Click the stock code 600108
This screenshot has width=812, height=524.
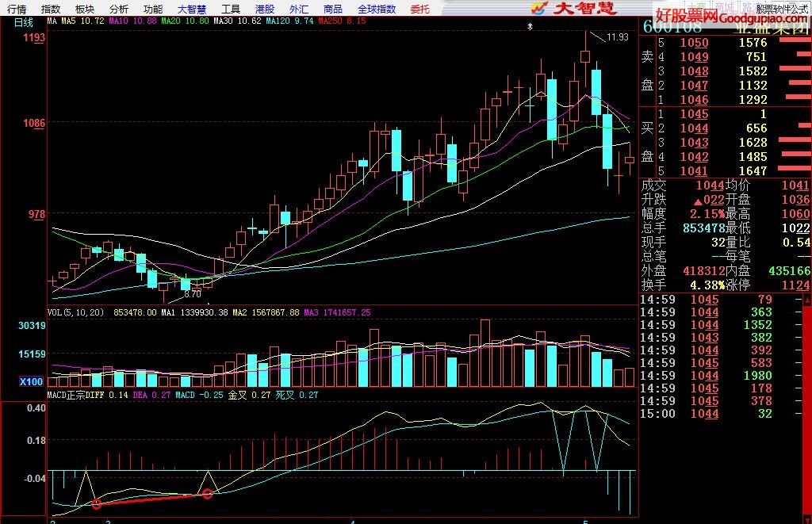[x=672, y=27]
